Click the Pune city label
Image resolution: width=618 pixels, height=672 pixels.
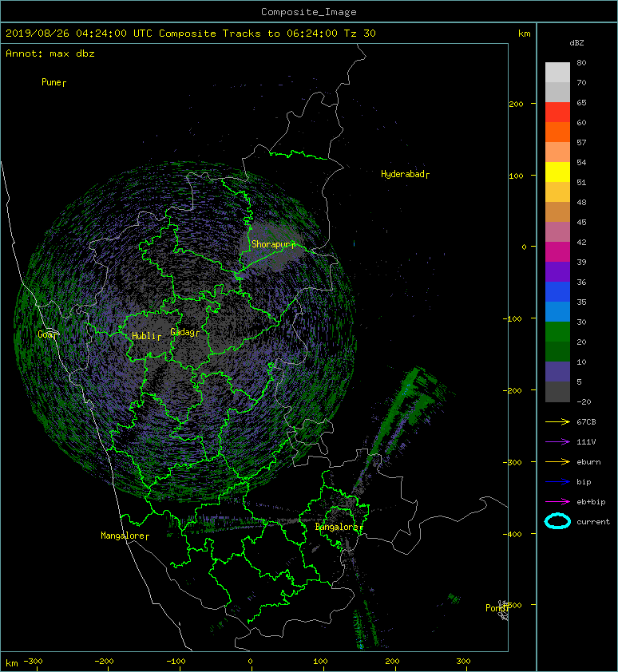tap(51, 82)
